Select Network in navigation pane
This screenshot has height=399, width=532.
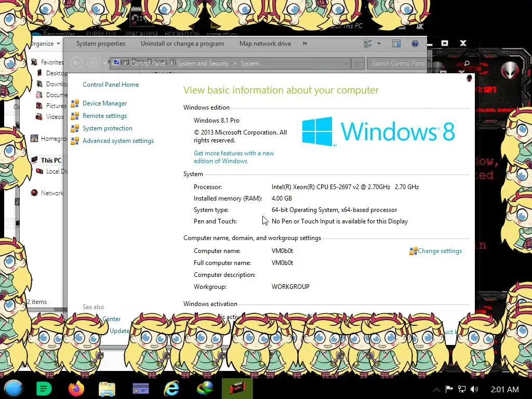click(x=52, y=193)
